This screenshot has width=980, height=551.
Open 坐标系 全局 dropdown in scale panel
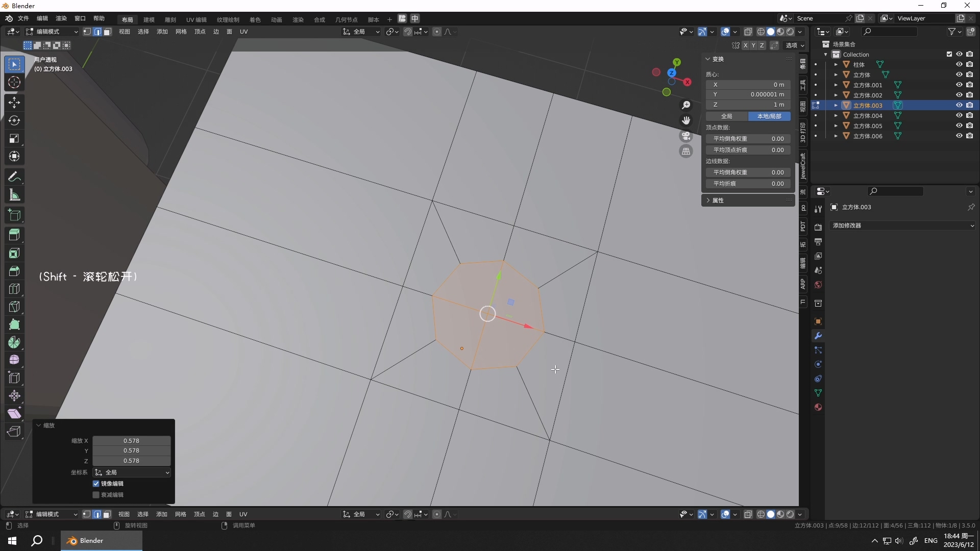(x=132, y=472)
